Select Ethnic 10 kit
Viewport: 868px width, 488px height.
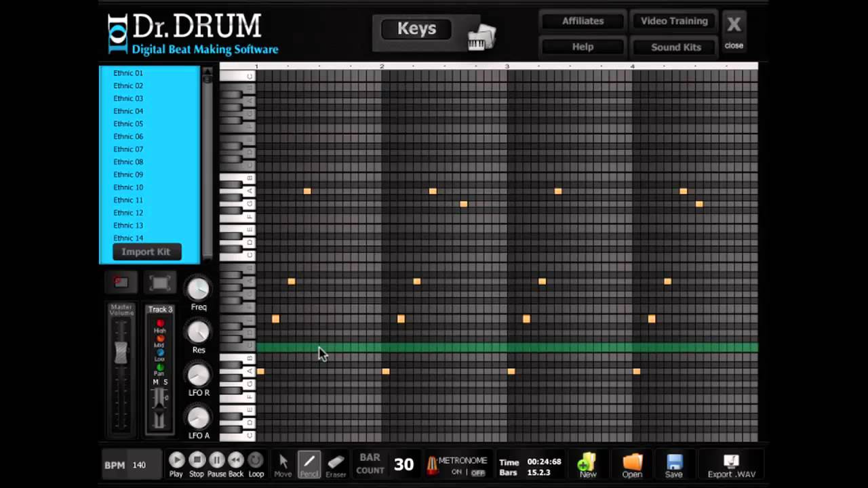pyautogui.click(x=128, y=188)
